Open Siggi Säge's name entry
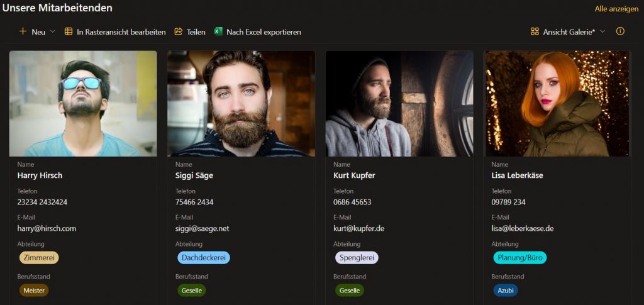Viewport: 644px width, 305px height. (x=194, y=175)
